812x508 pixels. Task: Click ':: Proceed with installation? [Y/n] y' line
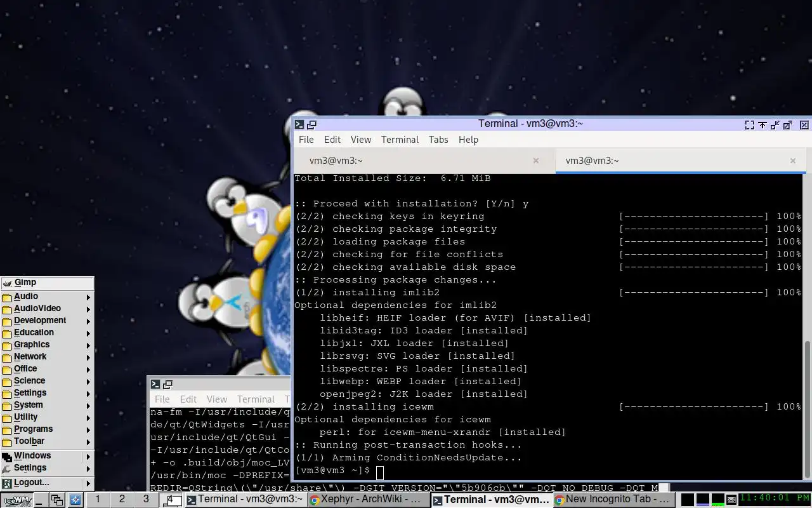coord(412,204)
